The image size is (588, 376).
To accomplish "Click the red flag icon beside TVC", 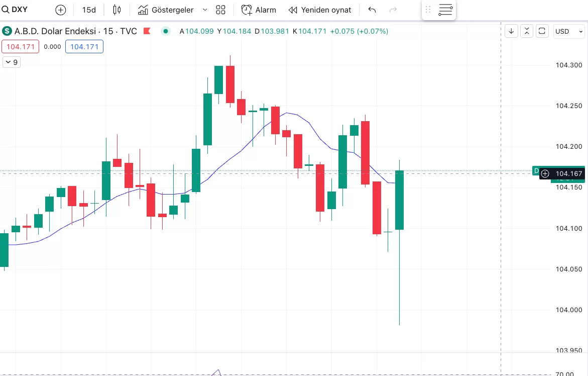I will point(147,31).
